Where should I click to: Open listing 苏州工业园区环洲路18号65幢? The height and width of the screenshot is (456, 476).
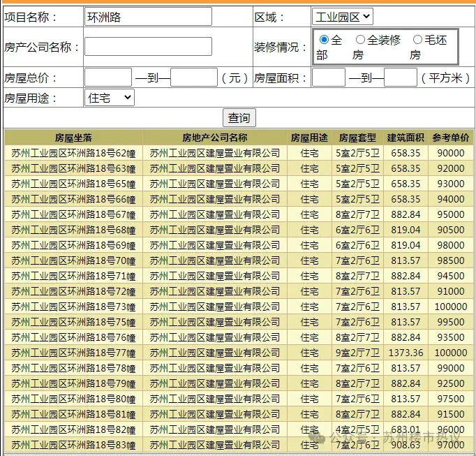tap(73, 184)
